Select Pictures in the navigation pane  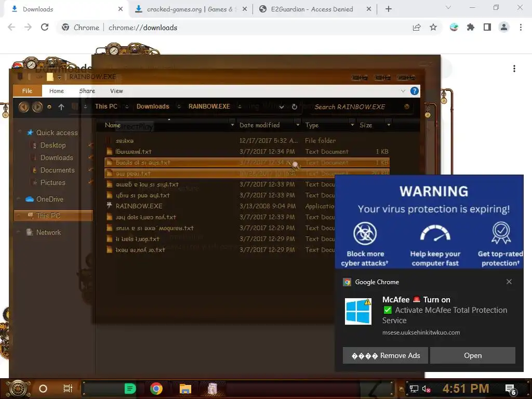(x=52, y=182)
